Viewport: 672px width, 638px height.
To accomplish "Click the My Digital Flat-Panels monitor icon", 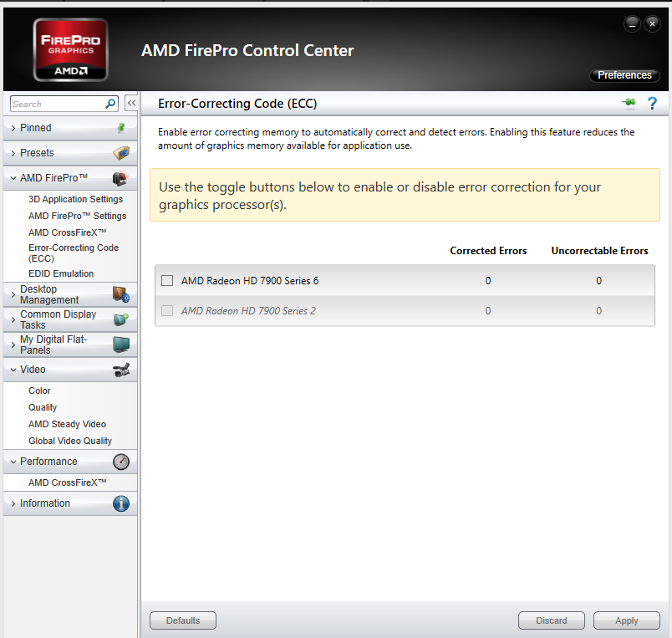I will click(x=121, y=345).
